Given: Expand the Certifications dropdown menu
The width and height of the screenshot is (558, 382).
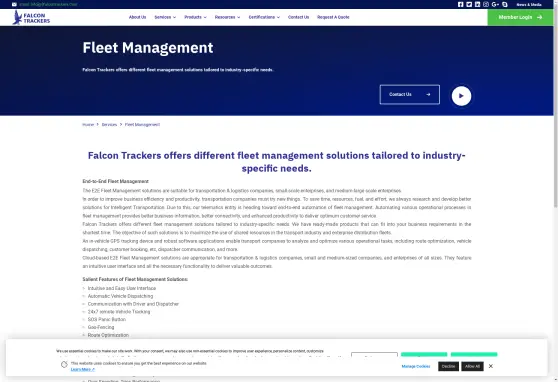Looking at the screenshot, I should pos(264,17).
